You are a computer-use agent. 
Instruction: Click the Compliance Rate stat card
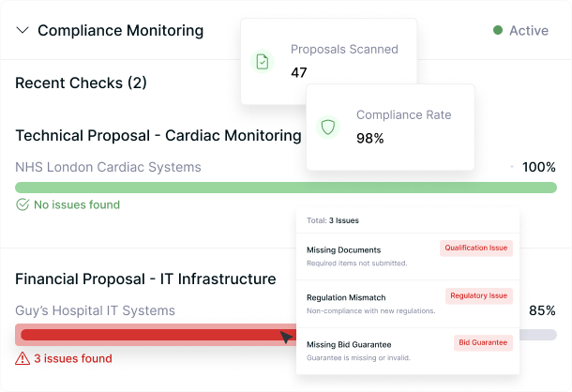pos(403,127)
